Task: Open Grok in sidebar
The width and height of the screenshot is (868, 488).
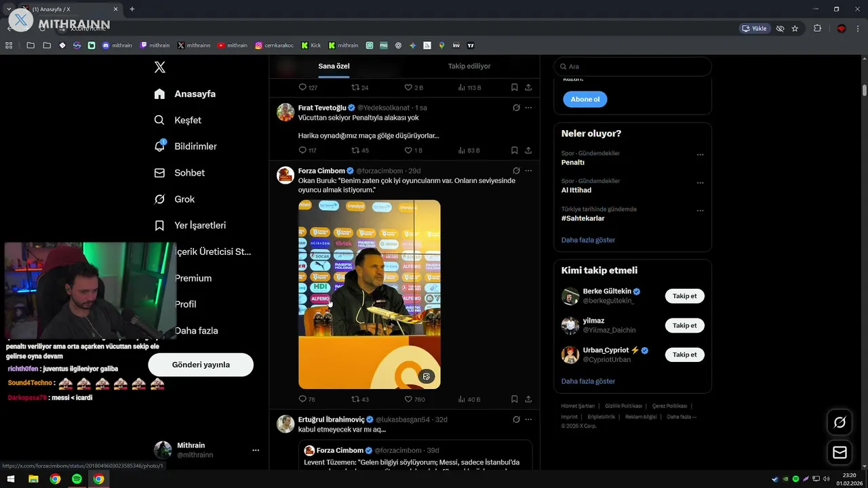Action: 174,199
